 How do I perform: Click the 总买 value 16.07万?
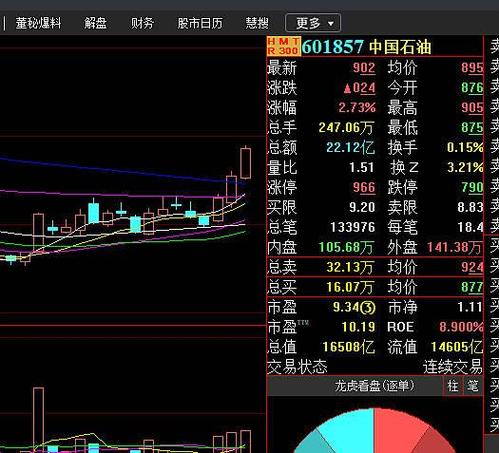350,287
